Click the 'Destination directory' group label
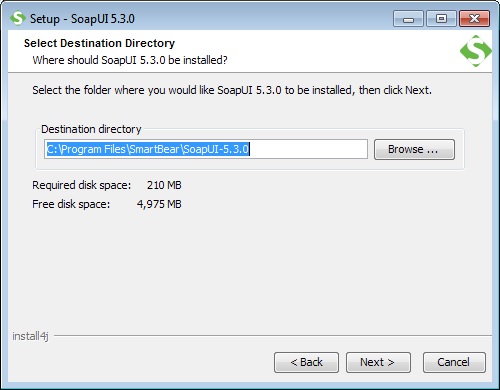 click(x=91, y=129)
